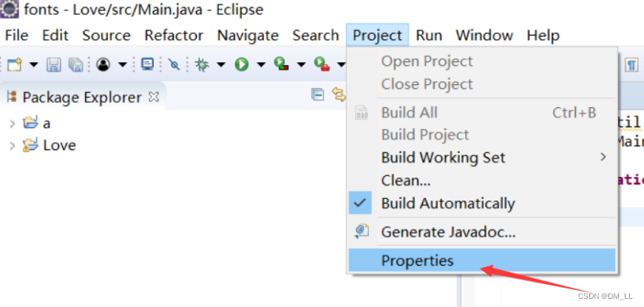Expand the Love project node

12,146
